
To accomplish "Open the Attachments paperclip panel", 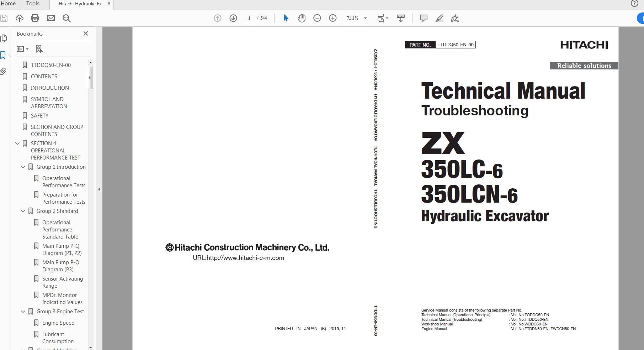I will tap(3, 71).
